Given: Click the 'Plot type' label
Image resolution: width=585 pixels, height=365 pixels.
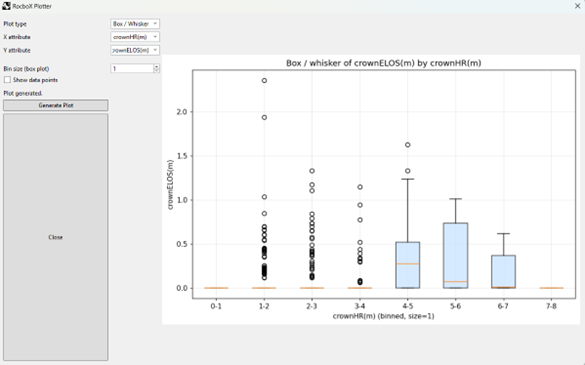Looking at the screenshot, I should [x=15, y=24].
